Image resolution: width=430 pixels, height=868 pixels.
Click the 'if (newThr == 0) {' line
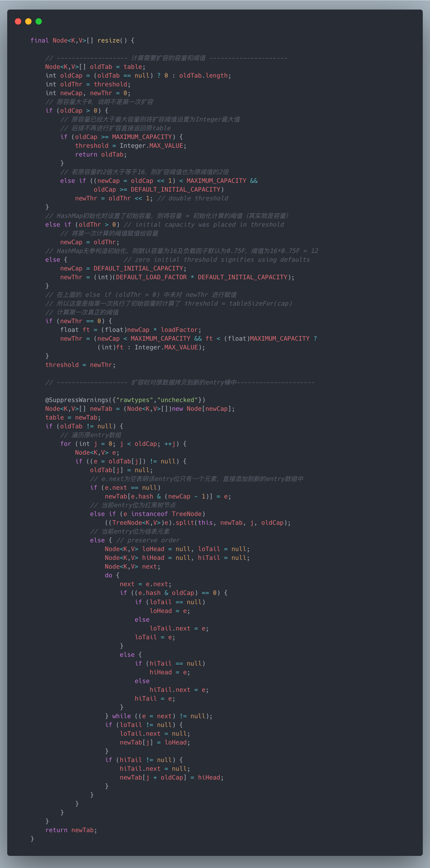tap(78, 321)
